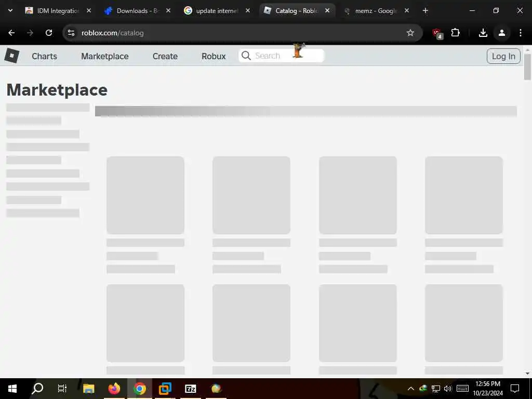Click the search magnifier icon in Roblox
Viewport: 532px width, 399px height.
tap(246, 56)
